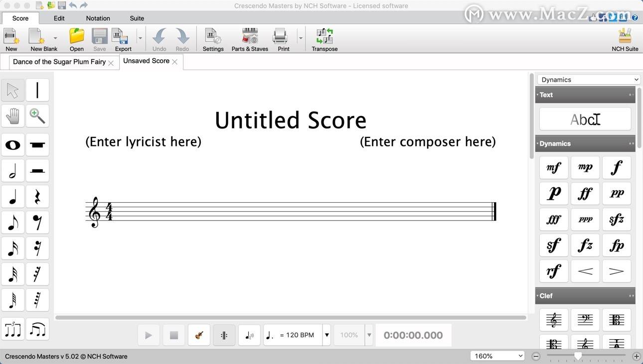Adjust the zoom slider handle
The height and width of the screenshot is (364, 643).
(x=578, y=356)
